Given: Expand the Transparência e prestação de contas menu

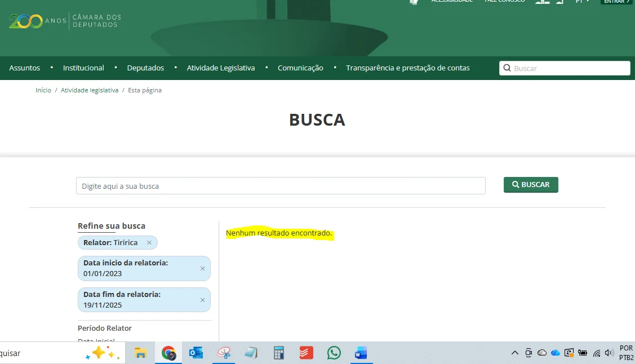Looking at the screenshot, I should [407, 68].
